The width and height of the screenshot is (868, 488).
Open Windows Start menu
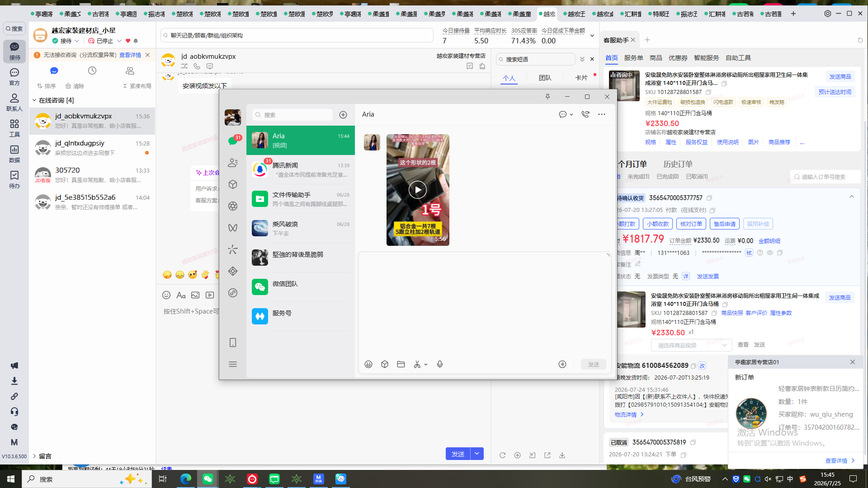click(11, 479)
